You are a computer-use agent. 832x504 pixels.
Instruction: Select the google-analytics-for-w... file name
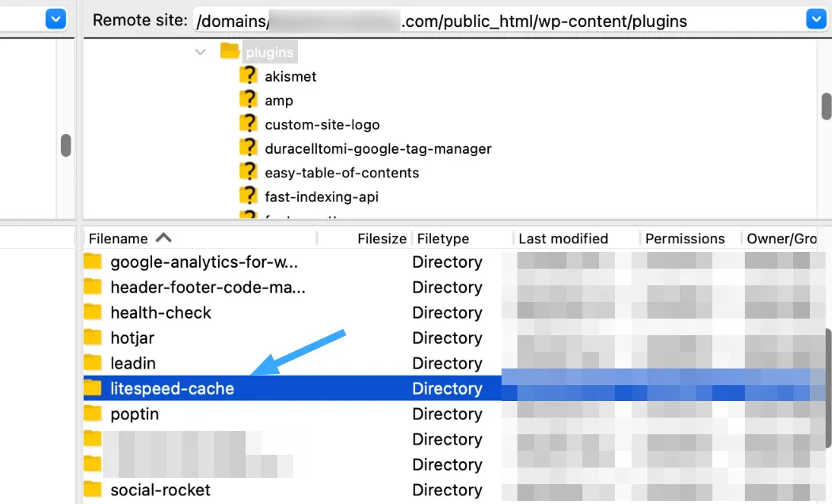point(204,262)
